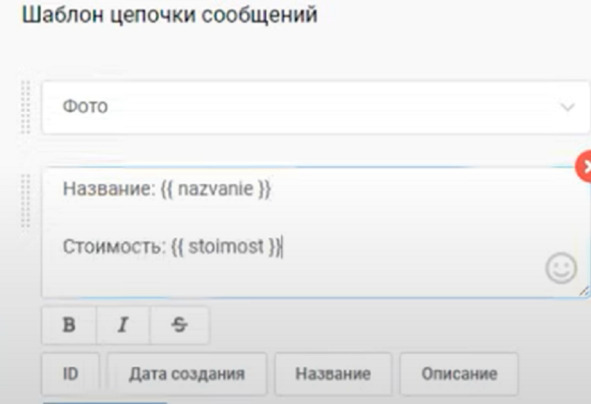The width and height of the screenshot is (591, 404).
Task: Open the emoji picker smiley icon
Action: [561, 268]
